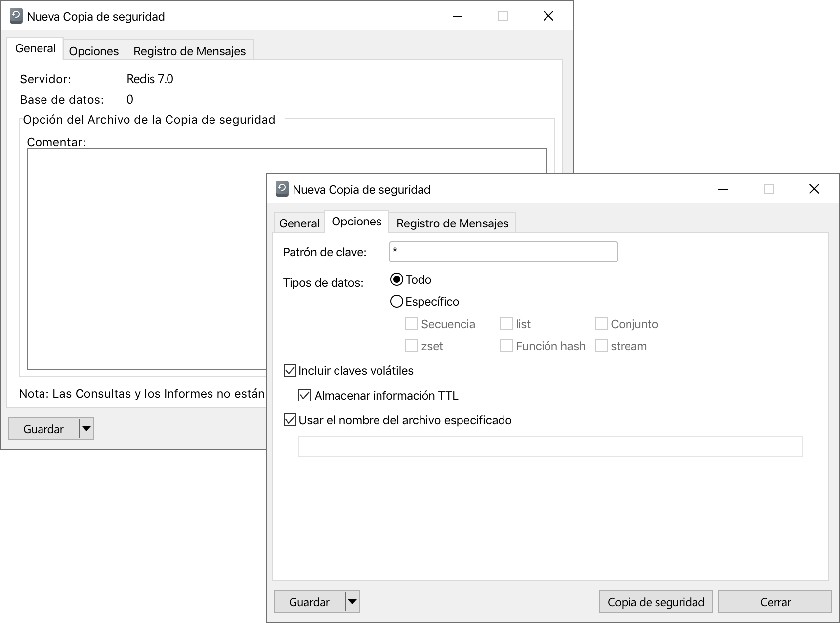Open the Guardar dropdown arrow in the back window
Image resolution: width=840 pixels, height=623 pixels.
click(x=86, y=429)
